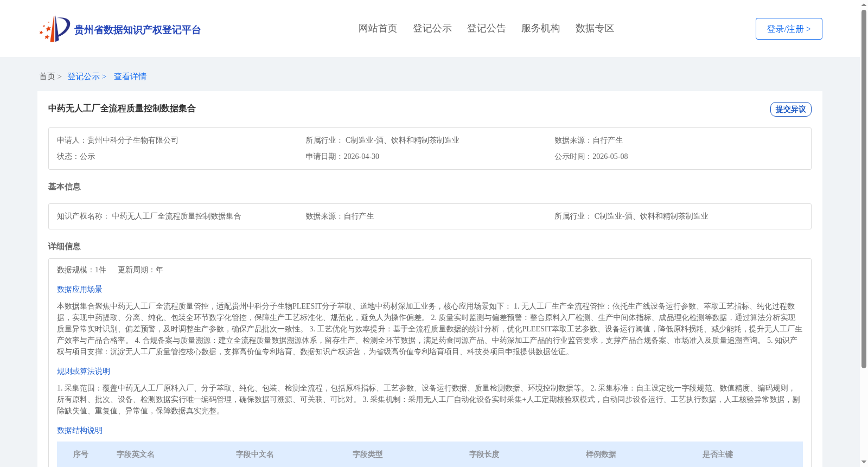Select 数据专区 in the navigation
The height and width of the screenshot is (467, 868).
point(595,28)
